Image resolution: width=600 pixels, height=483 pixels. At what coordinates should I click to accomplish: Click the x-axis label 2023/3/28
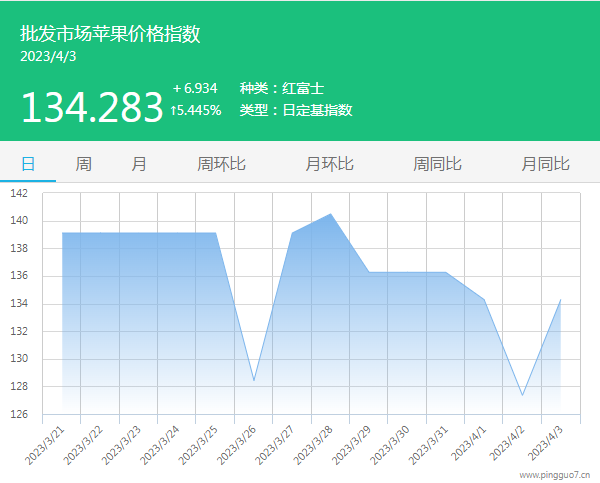(x=313, y=445)
